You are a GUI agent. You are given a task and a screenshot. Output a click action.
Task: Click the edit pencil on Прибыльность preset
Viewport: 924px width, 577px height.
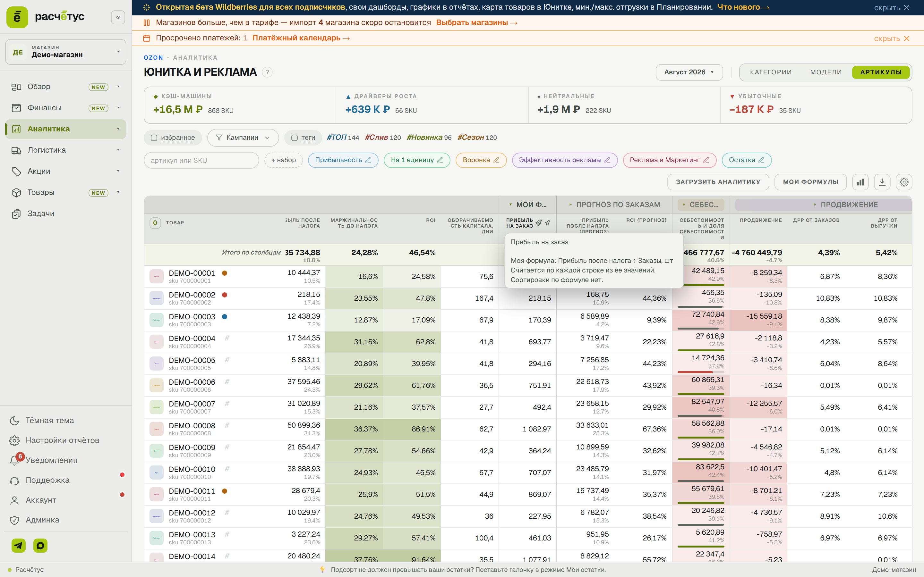pos(368,160)
